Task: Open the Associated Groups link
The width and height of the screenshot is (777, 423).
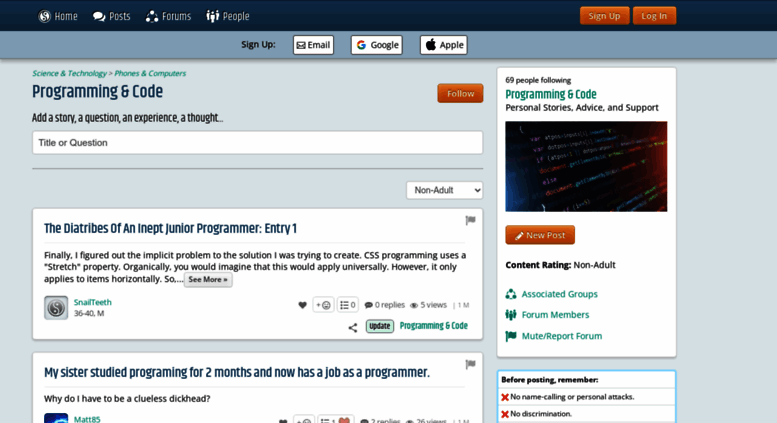Action: click(559, 294)
